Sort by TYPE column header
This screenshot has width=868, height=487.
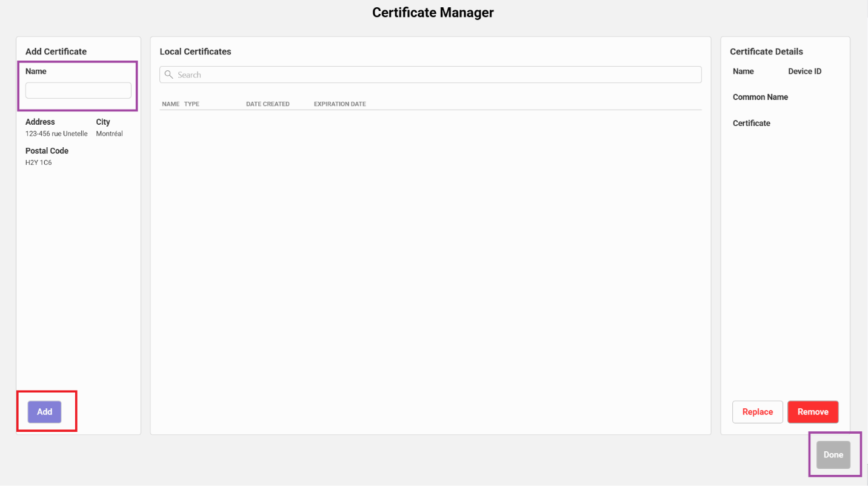(x=192, y=104)
